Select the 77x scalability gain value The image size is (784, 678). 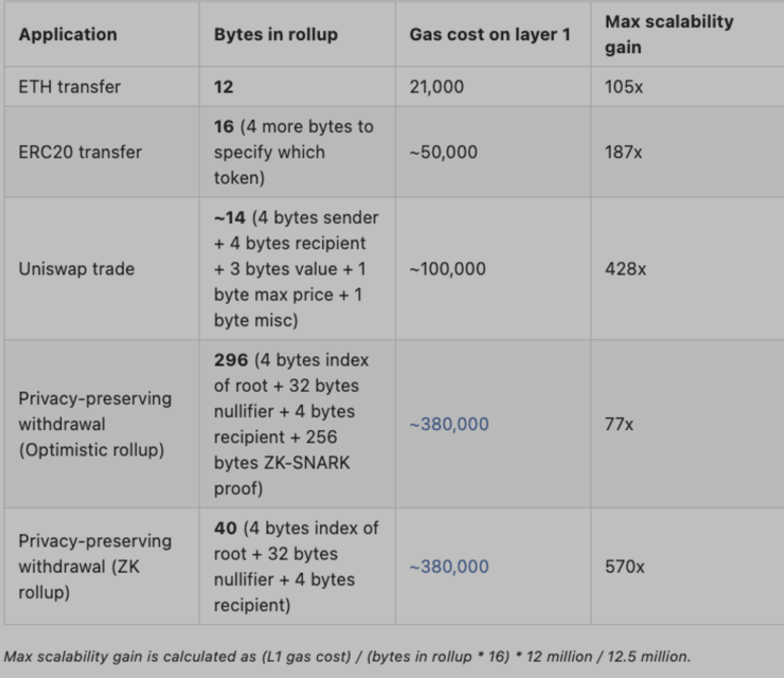pyautogui.click(x=619, y=424)
